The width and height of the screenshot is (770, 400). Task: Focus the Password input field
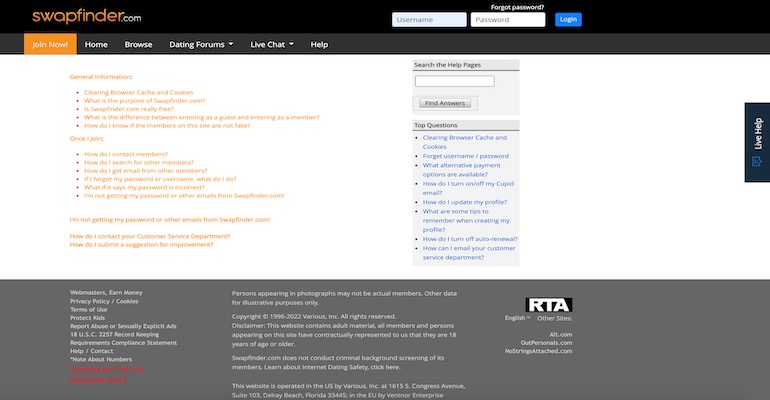pyautogui.click(x=507, y=19)
